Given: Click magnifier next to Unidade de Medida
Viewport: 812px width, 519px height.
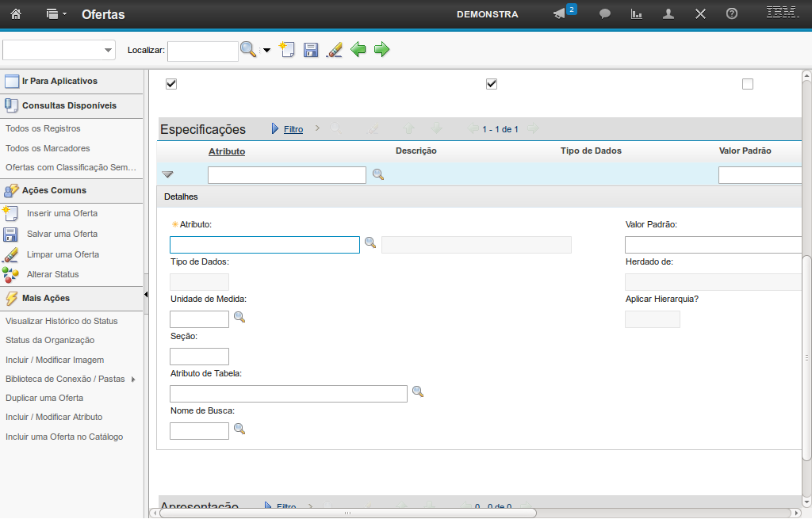Looking at the screenshot, I should 239,318.
